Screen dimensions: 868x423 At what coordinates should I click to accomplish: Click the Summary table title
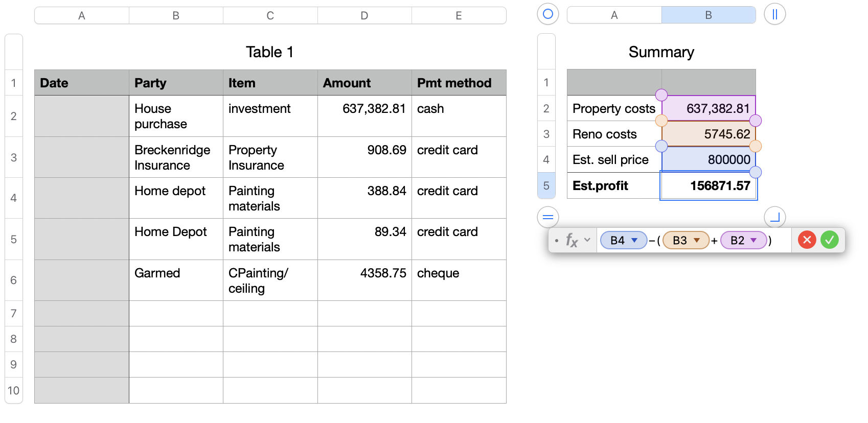tap(661, 52)
